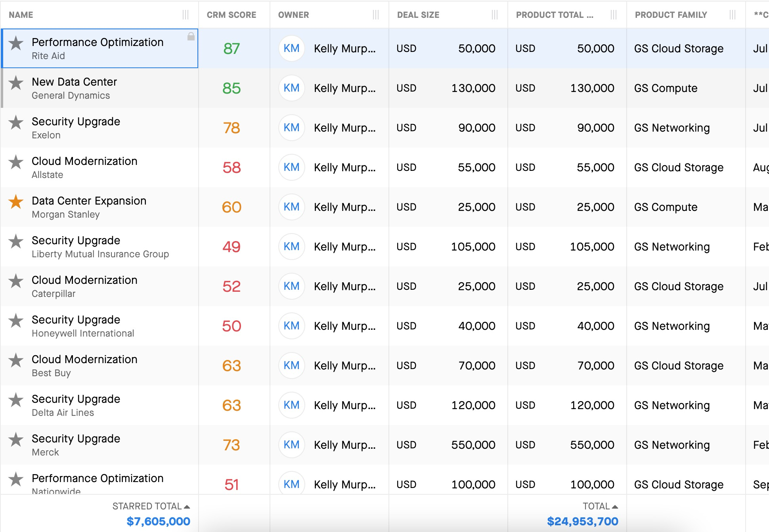Click the Product Family column handle icon
The image size is (769, 532).
[x=733, y=15]
